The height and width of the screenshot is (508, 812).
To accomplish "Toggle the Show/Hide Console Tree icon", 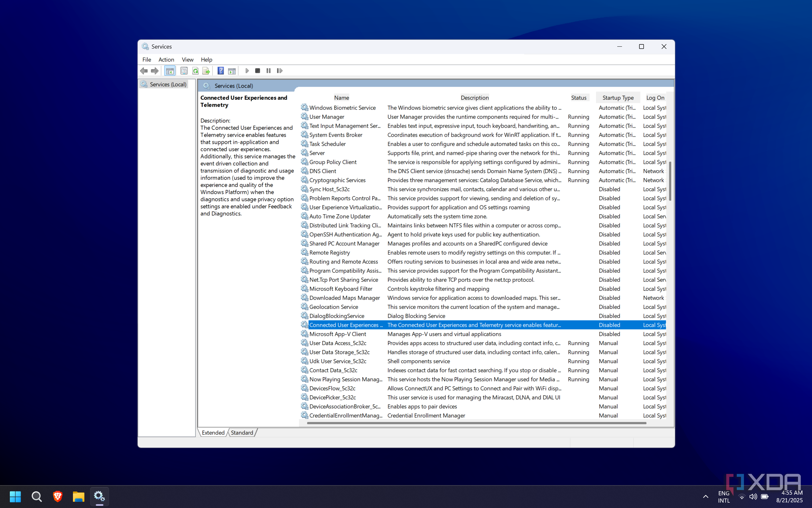I will click(x=170, y=70).
